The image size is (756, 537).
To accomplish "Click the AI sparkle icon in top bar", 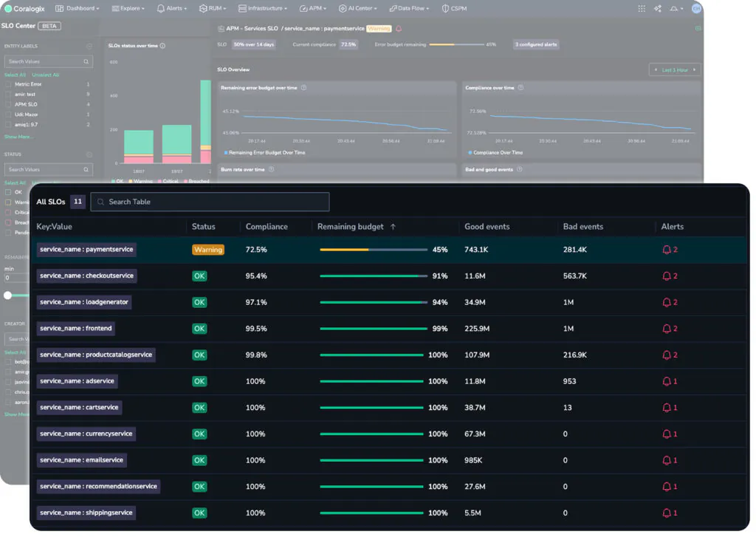I will pyautogui.click(x=658, y=9).
